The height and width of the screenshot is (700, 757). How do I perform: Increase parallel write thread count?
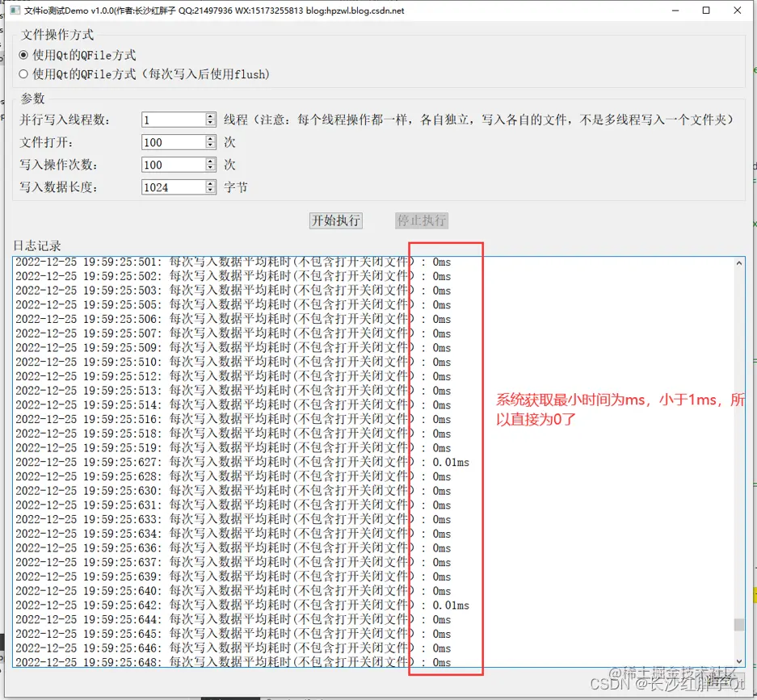210,116
